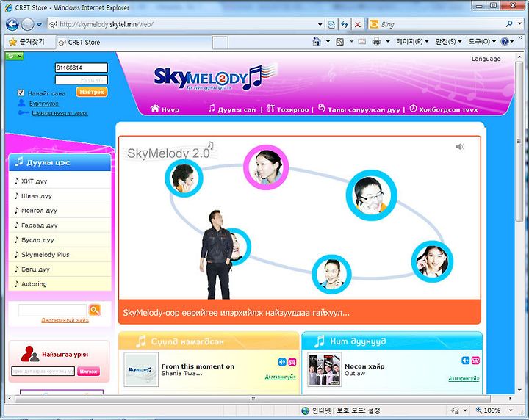Click the Outlaw album thumbnail
The width and height of the screenshot is (529, 420).
click(325, 369)
